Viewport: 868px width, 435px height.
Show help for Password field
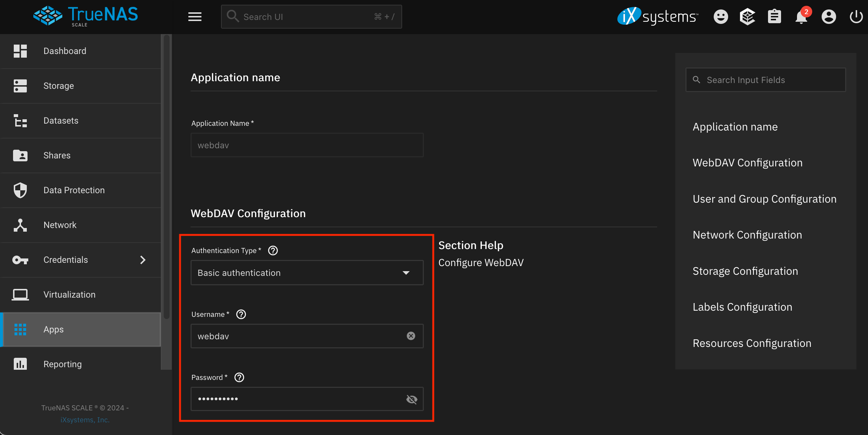[x=239, y=377]
